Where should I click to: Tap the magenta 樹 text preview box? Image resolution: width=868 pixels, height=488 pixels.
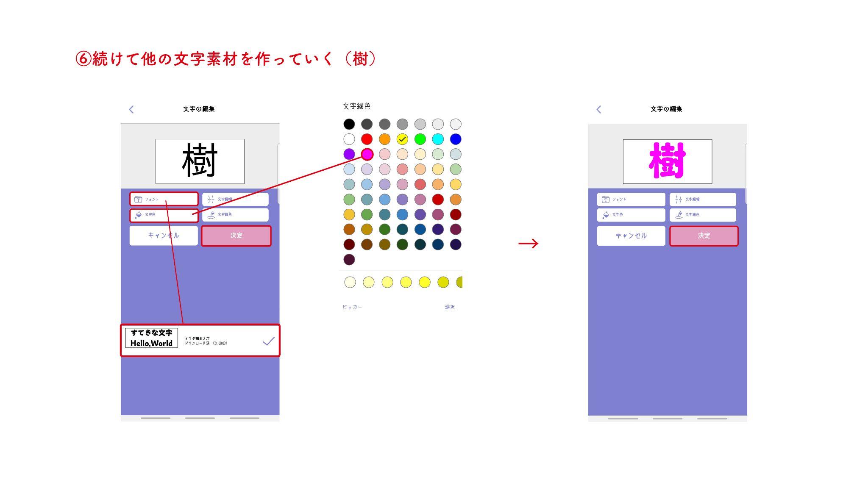click(667, 161)
